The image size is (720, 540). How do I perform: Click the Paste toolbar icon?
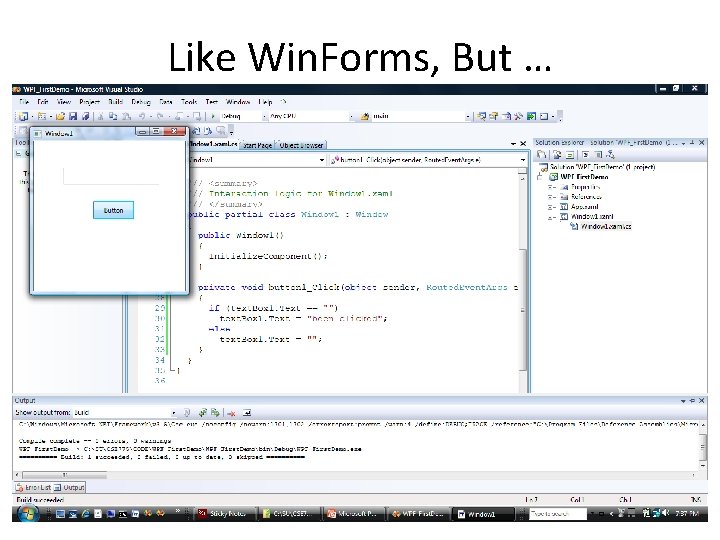(x=126, y=117)
